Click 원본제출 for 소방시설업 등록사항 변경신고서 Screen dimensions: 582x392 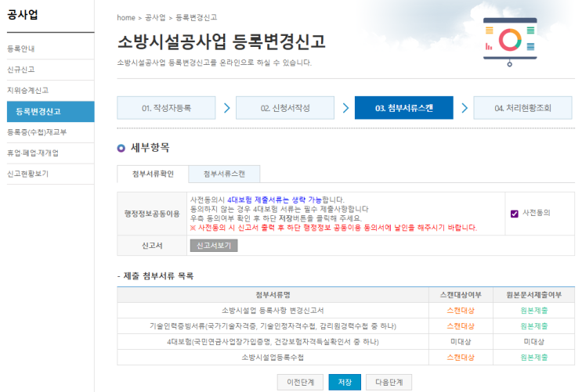[533, 311]
